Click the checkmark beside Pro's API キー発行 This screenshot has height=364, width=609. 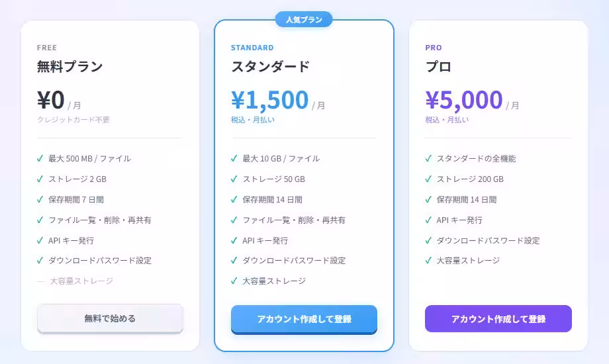tap(428, 220)
